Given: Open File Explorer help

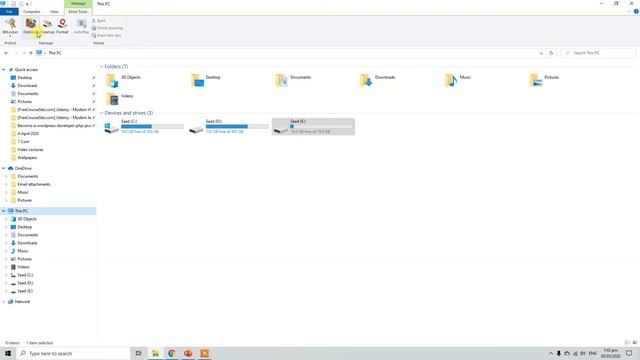Looking at the screenshot, I should point(636,11).
